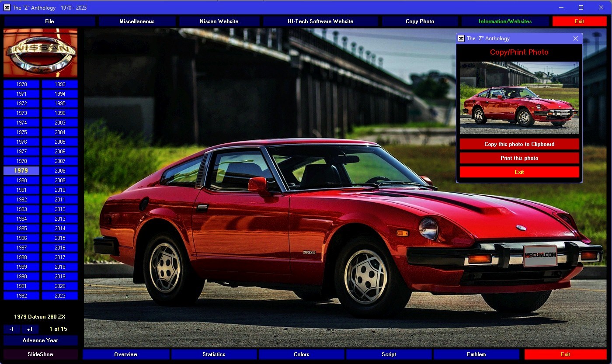The height and width of the screenshot is (364, 612).
Task: Maximize the Z Anthology window
Action: (x=581, y=7)
